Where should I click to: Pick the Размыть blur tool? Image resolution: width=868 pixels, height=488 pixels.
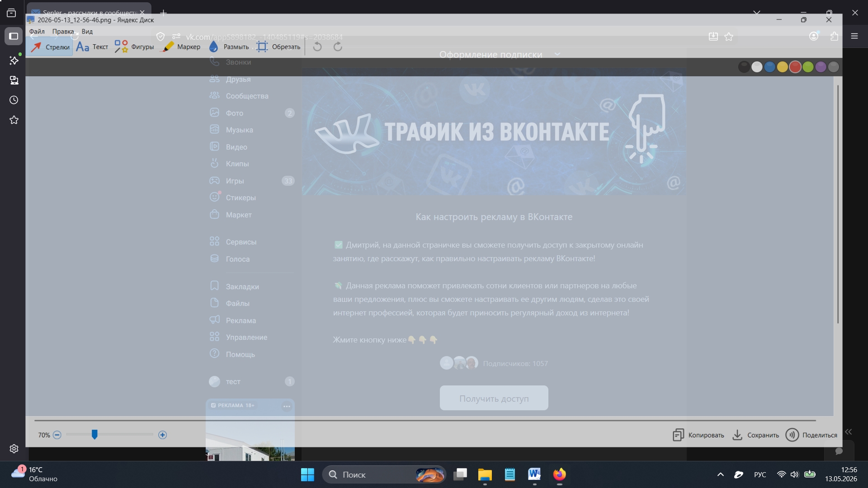tap(229, 47)
